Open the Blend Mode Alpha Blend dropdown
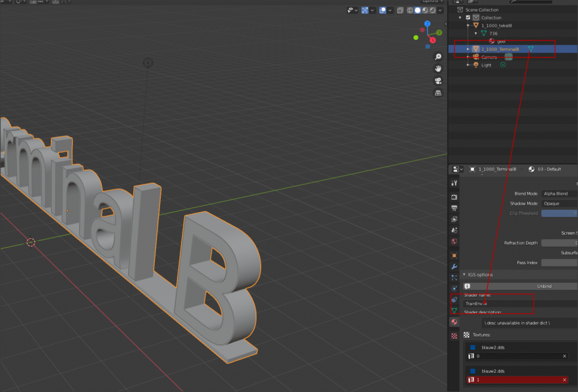The height and width of the screenshot is (392, 578). [559, 194]
